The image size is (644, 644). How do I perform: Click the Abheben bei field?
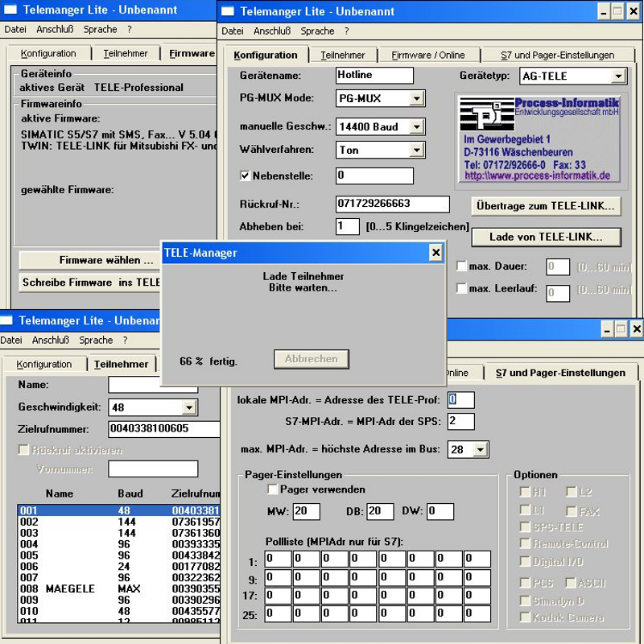coord(348,226)
